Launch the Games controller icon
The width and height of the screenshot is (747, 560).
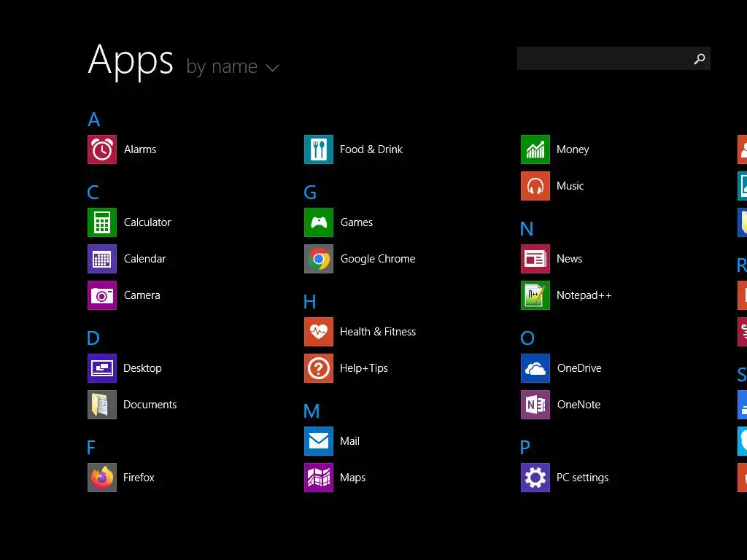tap(319, 222)
